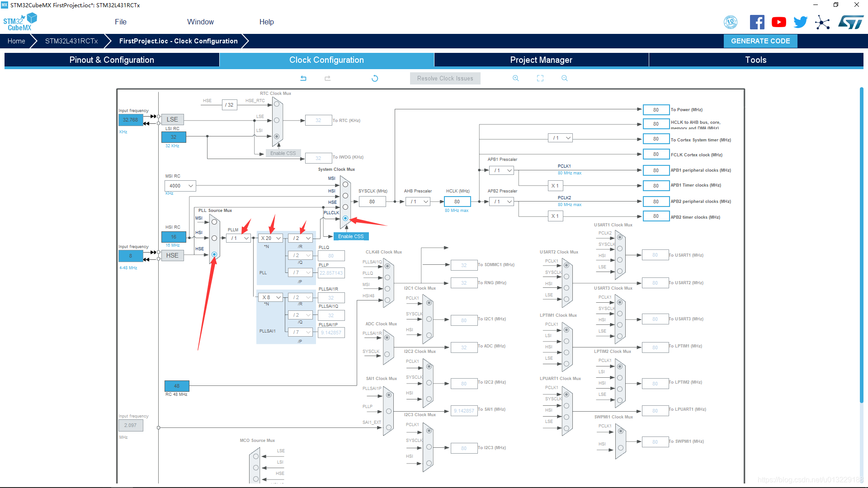Open the File menu

pyautogui.click(x=121, y=22)
